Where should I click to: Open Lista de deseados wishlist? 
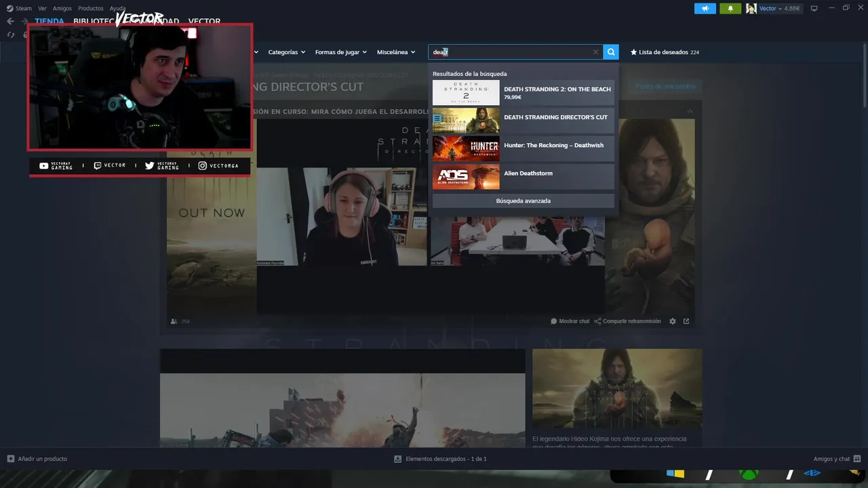665,52
